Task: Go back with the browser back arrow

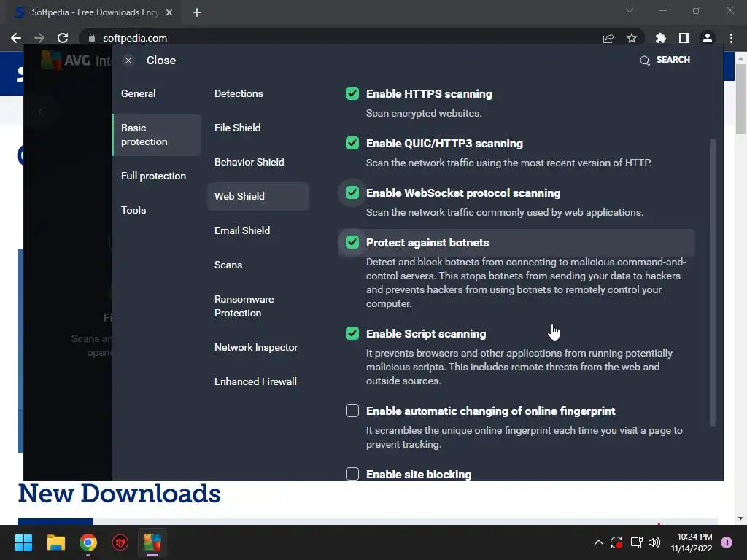Action: pos(16,38)
